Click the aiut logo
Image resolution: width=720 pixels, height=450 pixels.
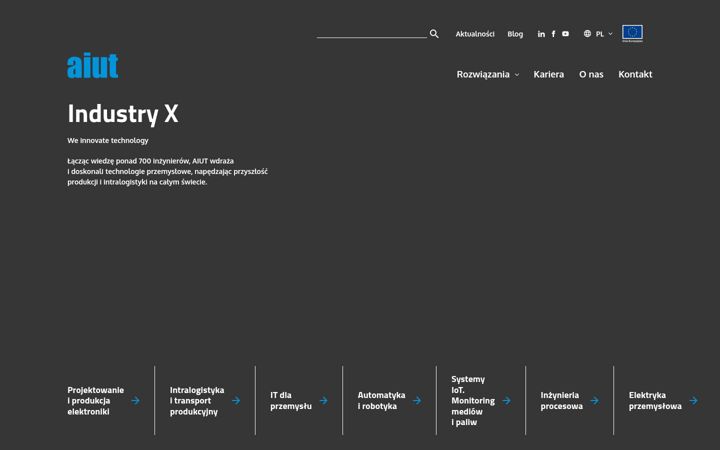tap(93, 66)
